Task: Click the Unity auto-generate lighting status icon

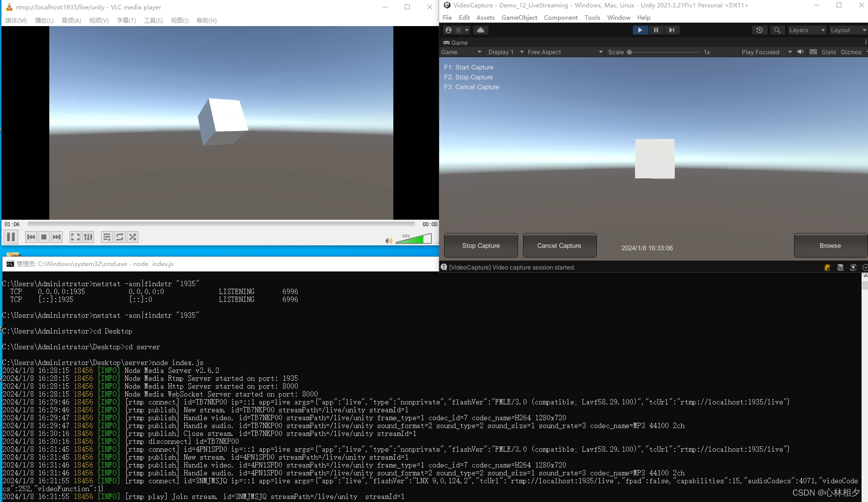Action: tap(853, 268)
